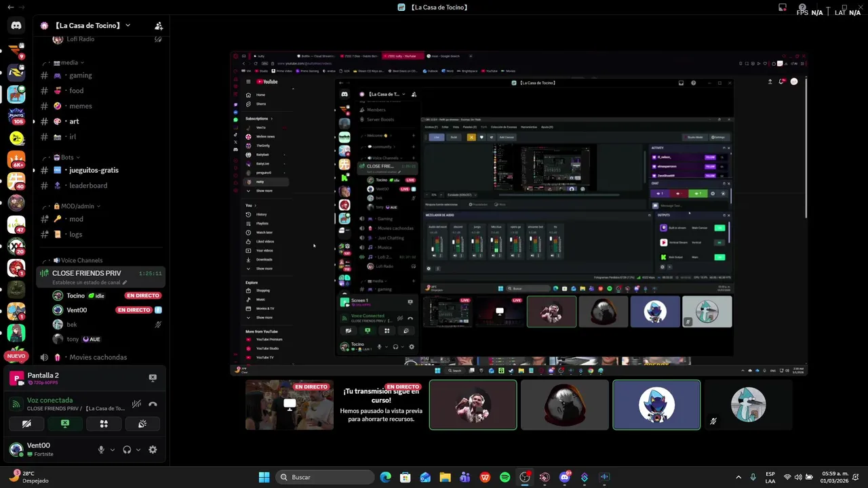The image size is (868, 488).
Task: Open the activities launcher button
Action: (x=104, y=424)
